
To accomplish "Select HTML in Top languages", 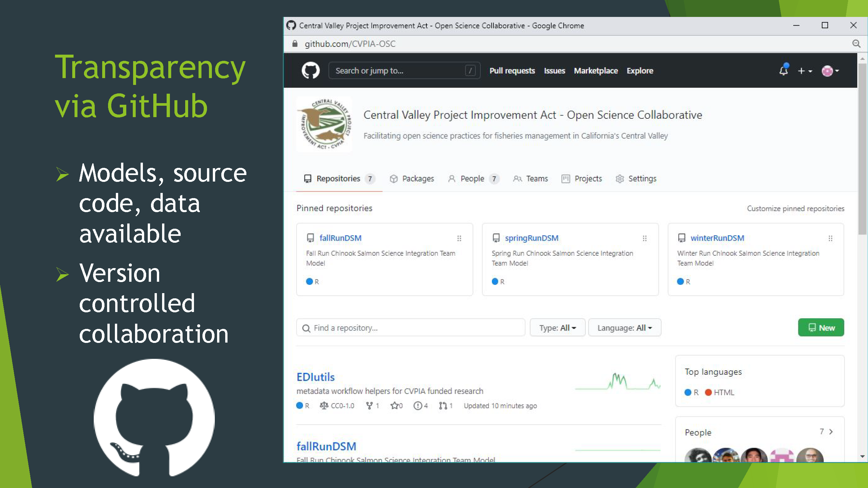I will [x=719, y=392].
